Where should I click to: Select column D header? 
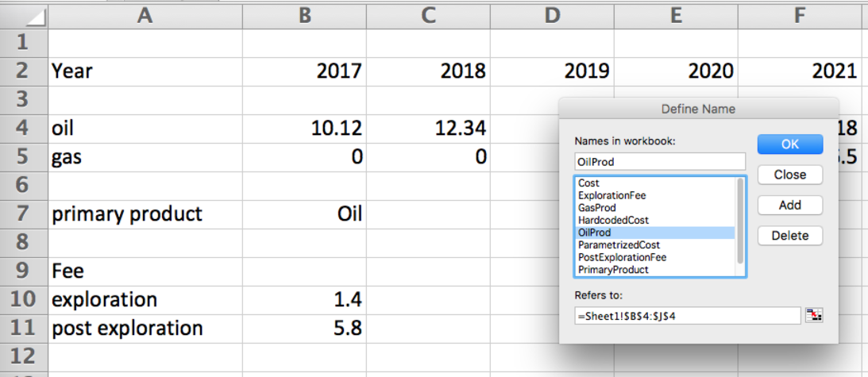tap(552, 17)
